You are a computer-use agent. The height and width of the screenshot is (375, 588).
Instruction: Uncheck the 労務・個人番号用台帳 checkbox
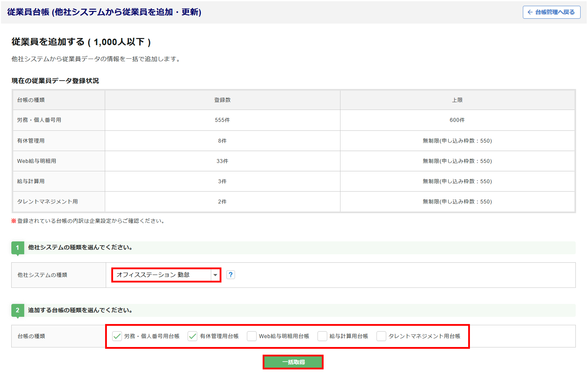point(117,336)
